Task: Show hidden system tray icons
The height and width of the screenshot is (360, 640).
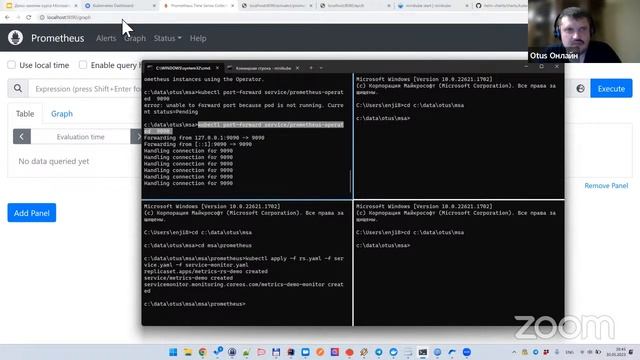Action: click(514, 352)
